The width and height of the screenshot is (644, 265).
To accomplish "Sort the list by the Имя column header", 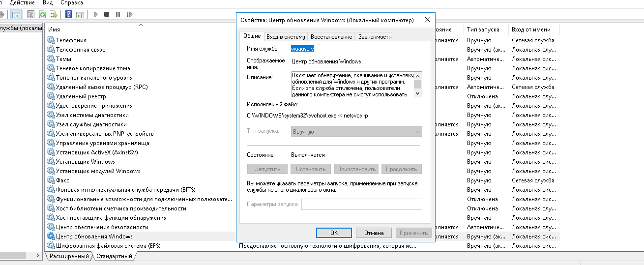I will pos(141,29).
